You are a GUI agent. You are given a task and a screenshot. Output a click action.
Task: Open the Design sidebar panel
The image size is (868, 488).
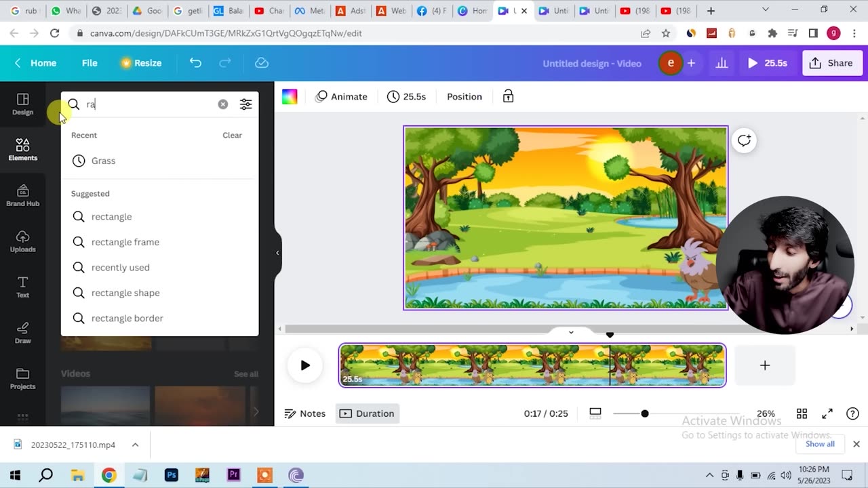pyautogui.click(x=22, y=104)
